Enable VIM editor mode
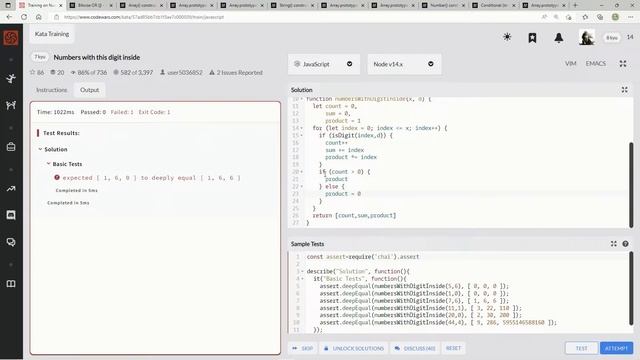Screen dimensions: 640x360 tap(571, 64)
